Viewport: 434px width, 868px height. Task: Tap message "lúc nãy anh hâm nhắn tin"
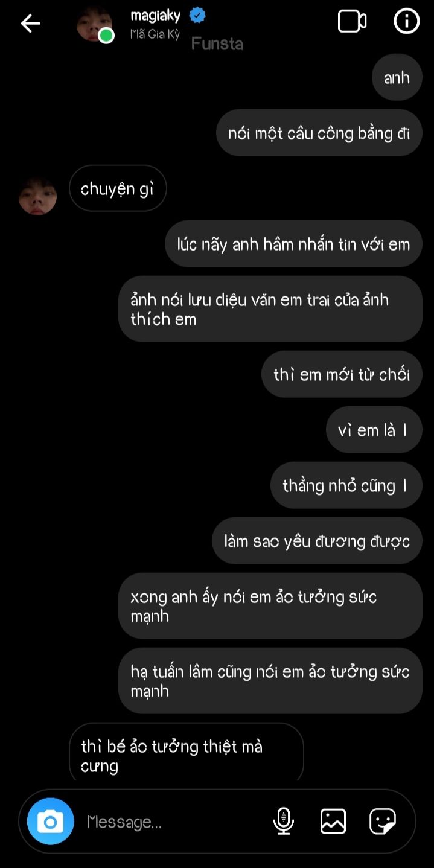[x=293, y=244]
